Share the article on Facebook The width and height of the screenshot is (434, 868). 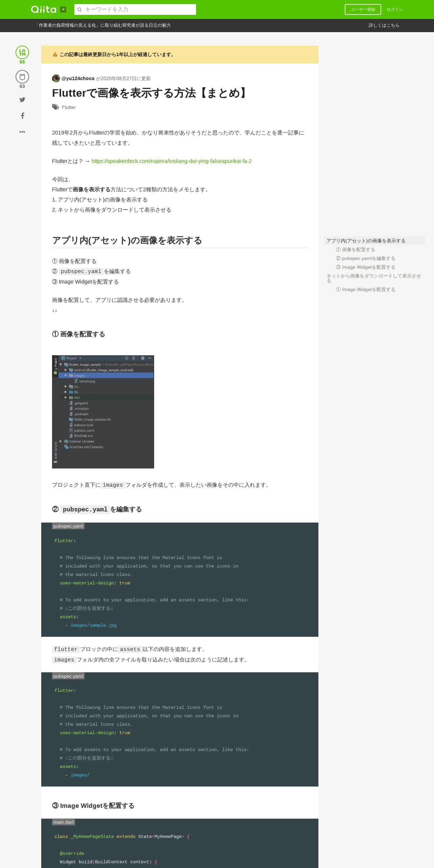tap(22, 116)
